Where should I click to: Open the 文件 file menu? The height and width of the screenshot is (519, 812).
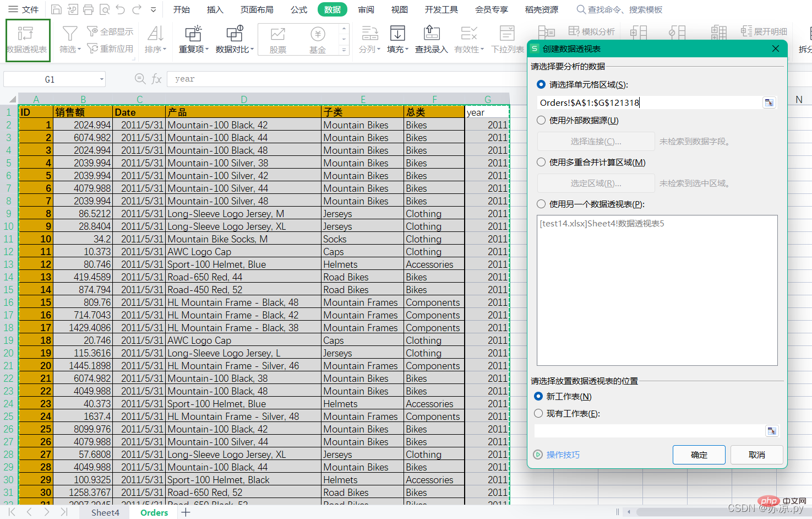tap(23, 9)
